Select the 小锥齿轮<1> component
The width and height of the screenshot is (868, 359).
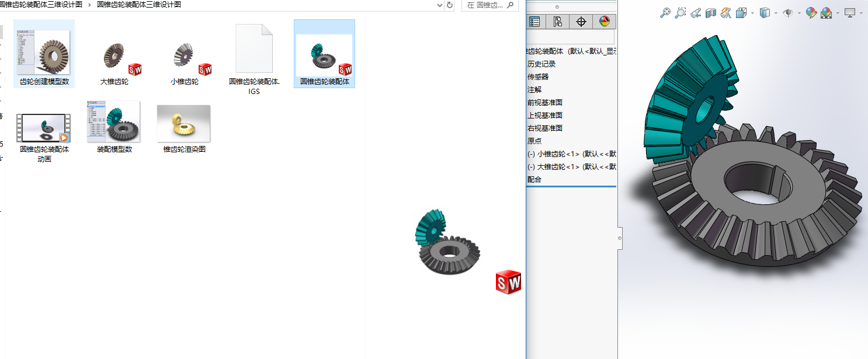572,154
